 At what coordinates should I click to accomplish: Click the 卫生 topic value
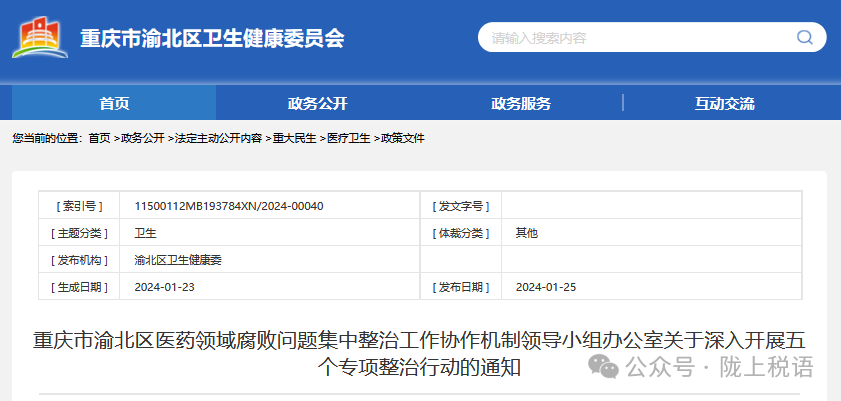(x=145, y=233)
